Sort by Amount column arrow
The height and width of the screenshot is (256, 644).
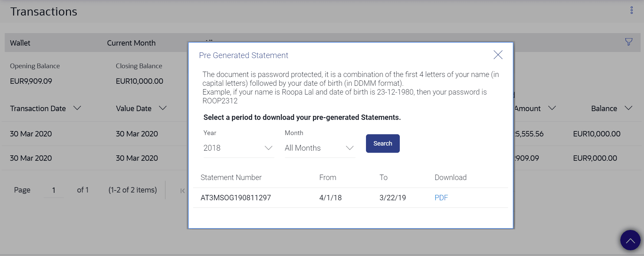click(x=552, y=108)
